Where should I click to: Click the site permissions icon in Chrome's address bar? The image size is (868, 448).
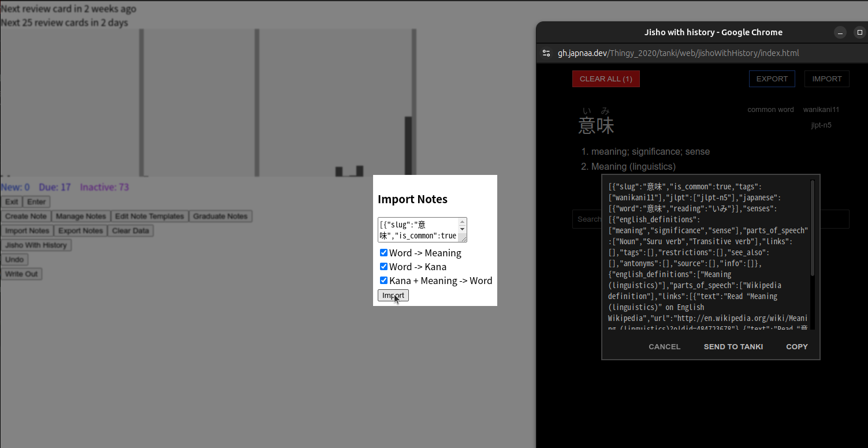pyautogui.click(x=546, y=53)
